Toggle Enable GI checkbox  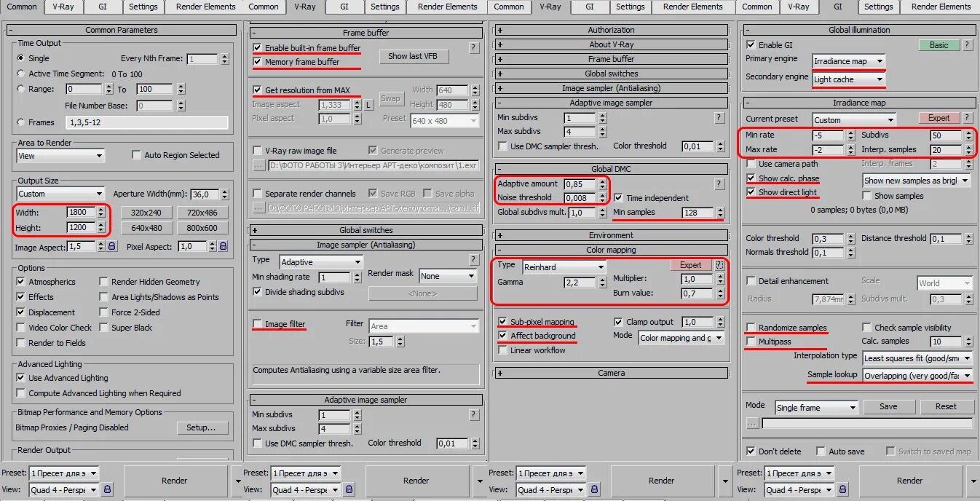click(751, 44)
